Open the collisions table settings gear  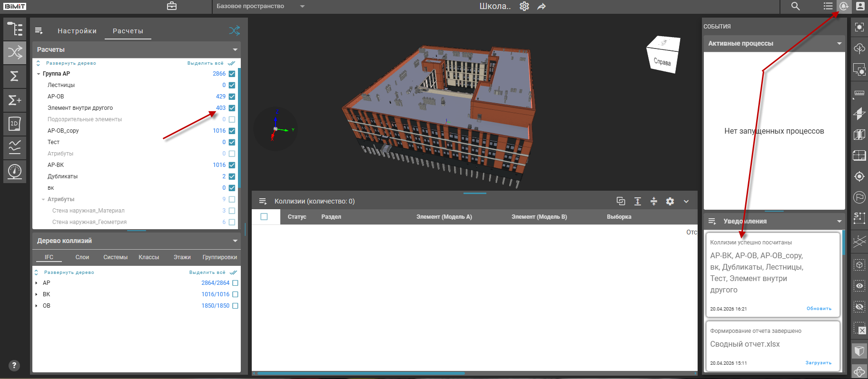coord(670,201)
